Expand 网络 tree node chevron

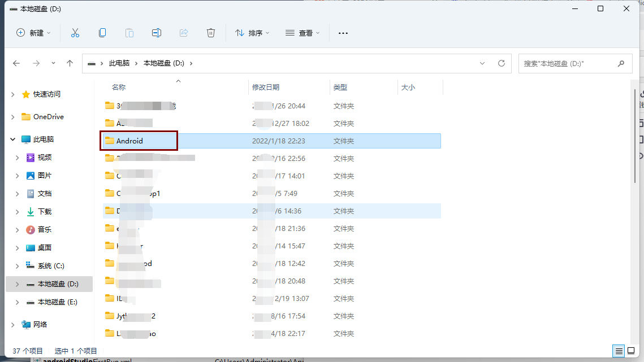[13, 325]
